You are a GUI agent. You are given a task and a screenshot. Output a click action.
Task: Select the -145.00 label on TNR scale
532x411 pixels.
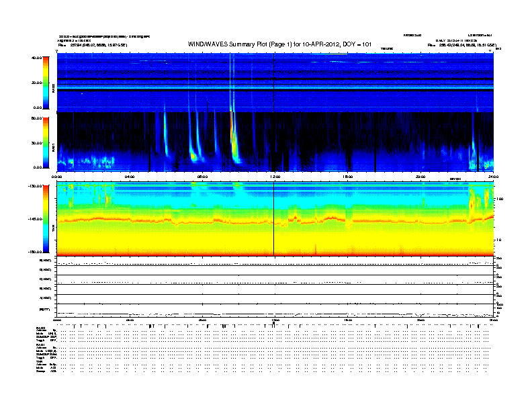coord(36,219)
